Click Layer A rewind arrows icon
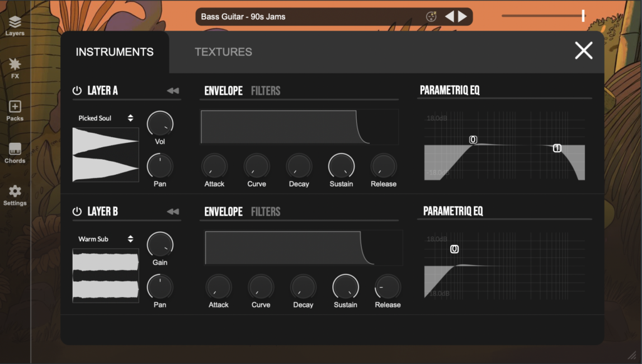The image size is (642, 364). coord(172,91)
